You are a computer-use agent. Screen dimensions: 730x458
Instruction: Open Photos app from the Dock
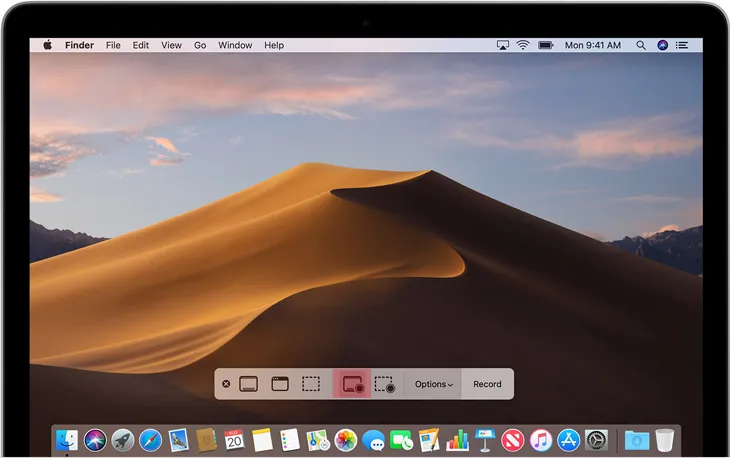click(346, 440)
